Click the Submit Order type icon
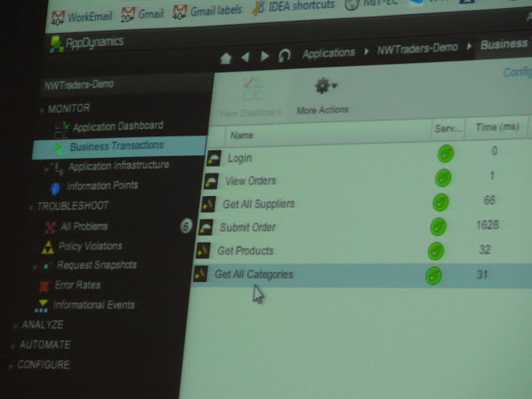This screenshot has height=399, width=532. (x=205, y=227)
